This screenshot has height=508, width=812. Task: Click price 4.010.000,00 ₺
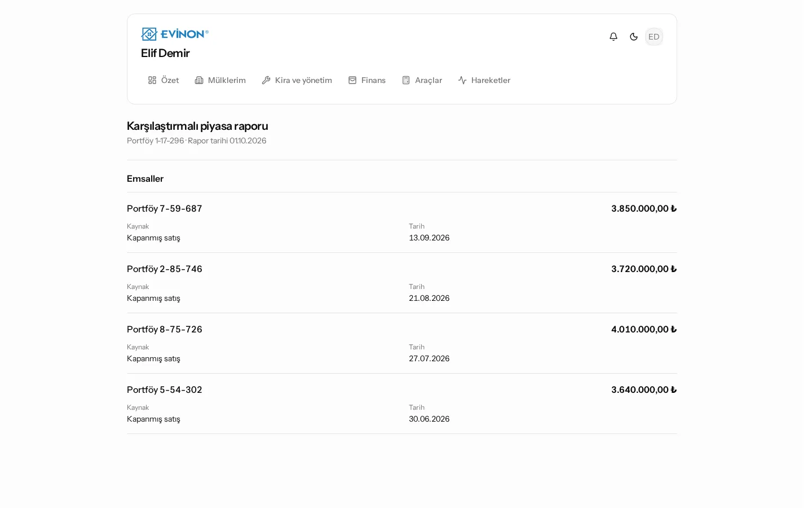[644, 330]
